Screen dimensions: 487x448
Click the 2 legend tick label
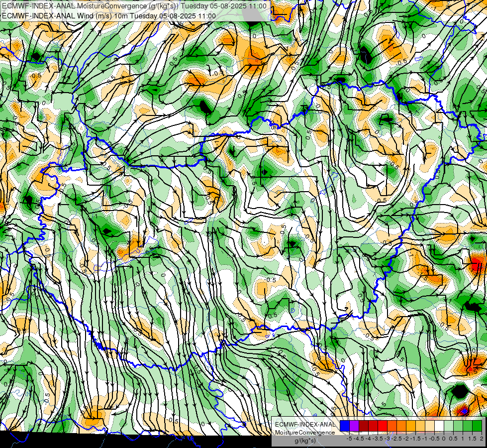click(x=482, y=439)
